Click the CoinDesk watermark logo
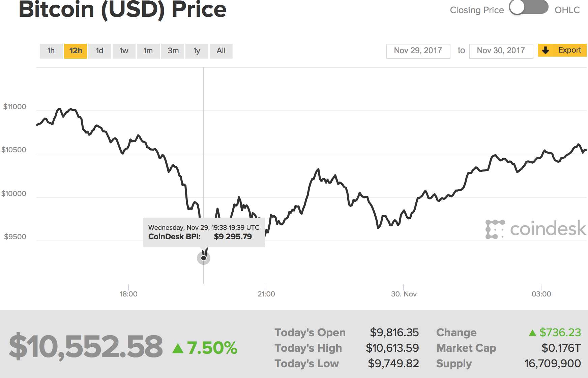This screenshot has height=378, width=588. click(535, 229)
